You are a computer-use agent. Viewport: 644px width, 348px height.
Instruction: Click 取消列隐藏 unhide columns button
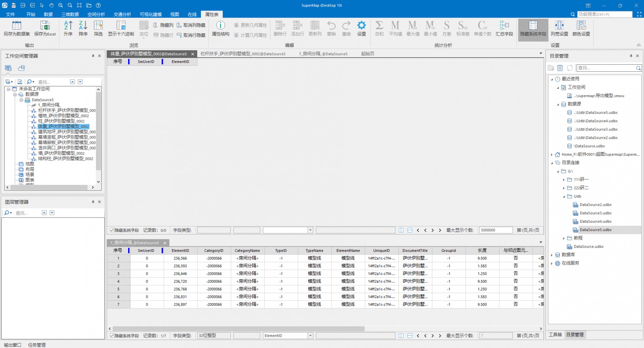pyautogui.click(x=191, y=25)
